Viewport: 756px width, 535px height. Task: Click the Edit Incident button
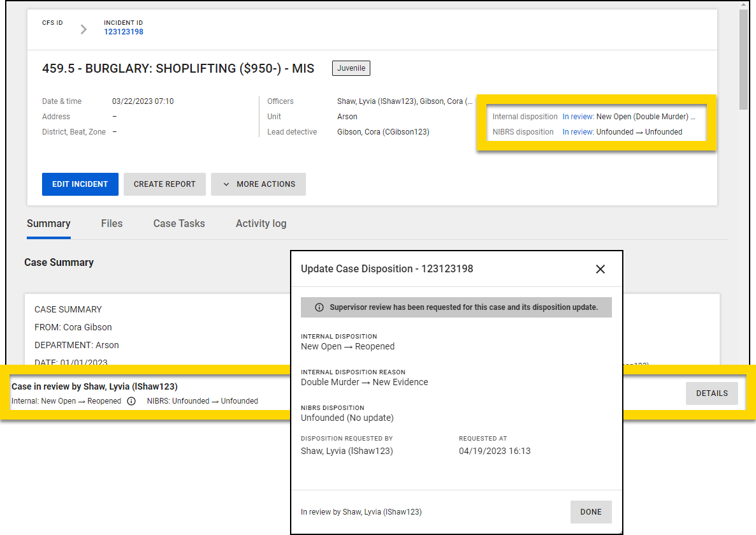click(x=80, y=184)
